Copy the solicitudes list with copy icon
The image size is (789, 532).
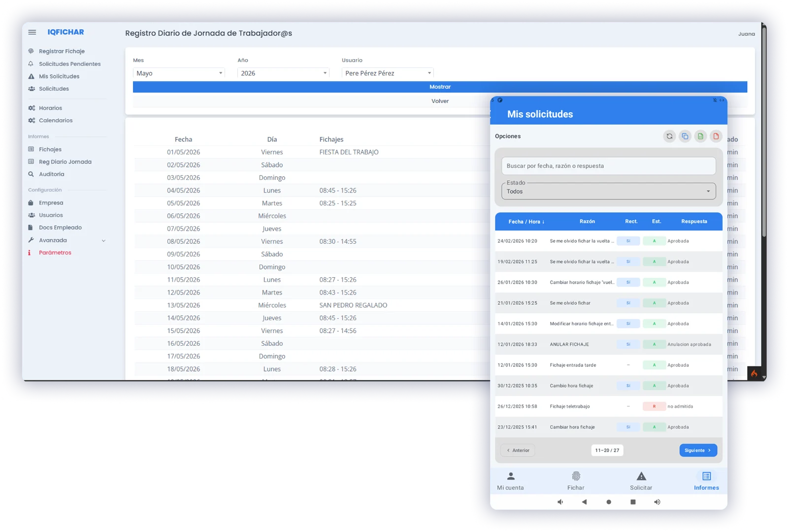pyautogui.click(x=685, y=136)
